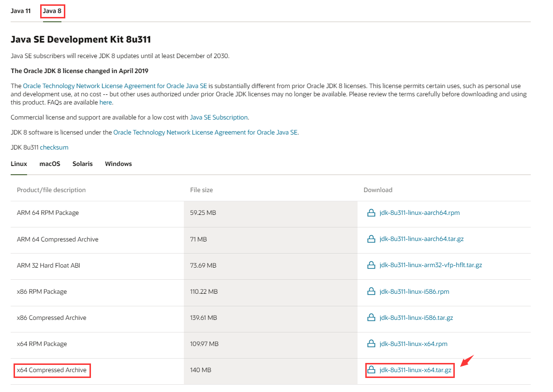This screenshot has height=392, width=553.
Task: Switch to the Java 11 tab
Action: point(20,11)
